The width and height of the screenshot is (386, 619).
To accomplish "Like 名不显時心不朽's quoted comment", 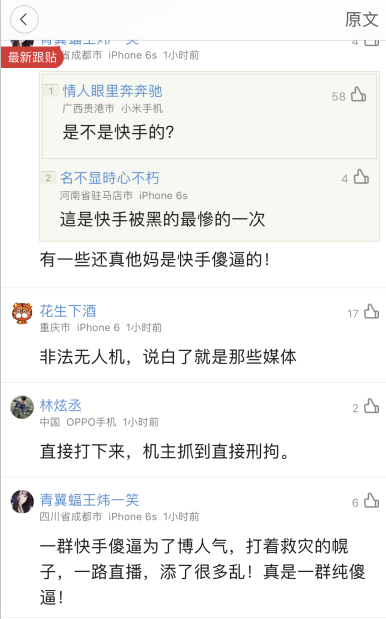I will tap(361, 177).
